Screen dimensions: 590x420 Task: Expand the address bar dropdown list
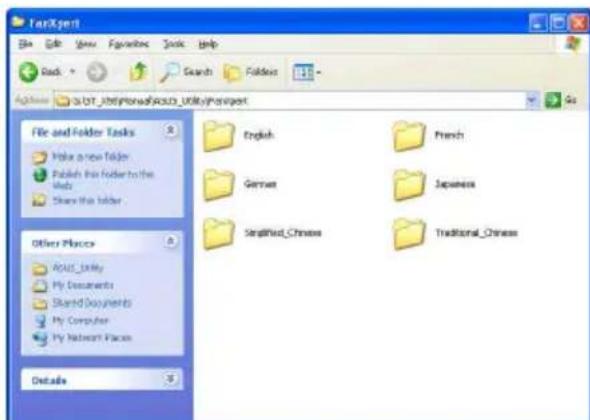(x=532, y=100)
